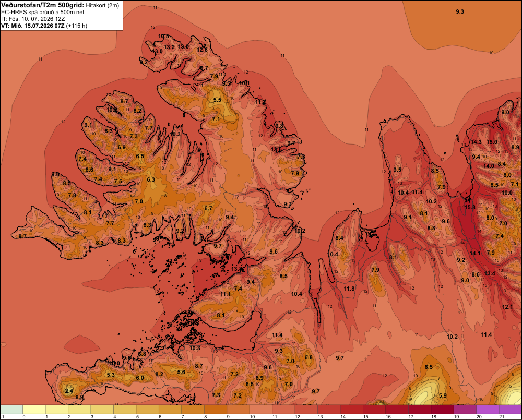The width and height of the screenshot is (522, 420).
Task: Click the 11.2 temperature value
Action: (260, 102)
